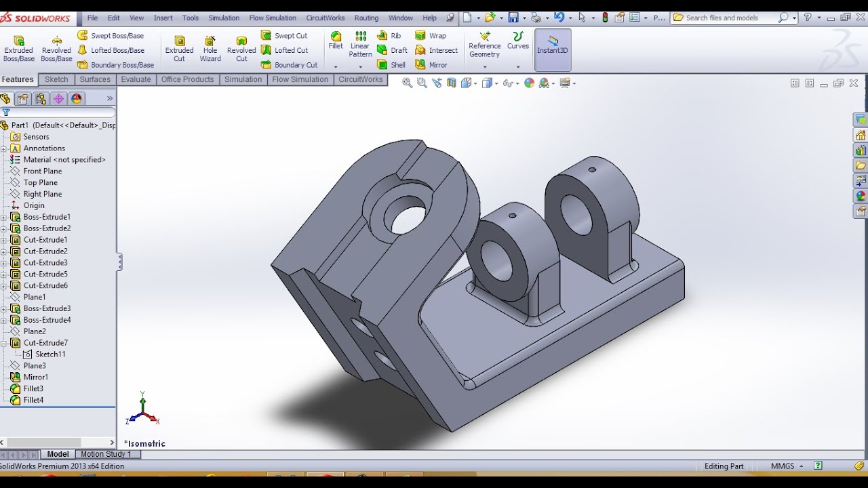Activate the Revolved Cut tool

point(241,49)
